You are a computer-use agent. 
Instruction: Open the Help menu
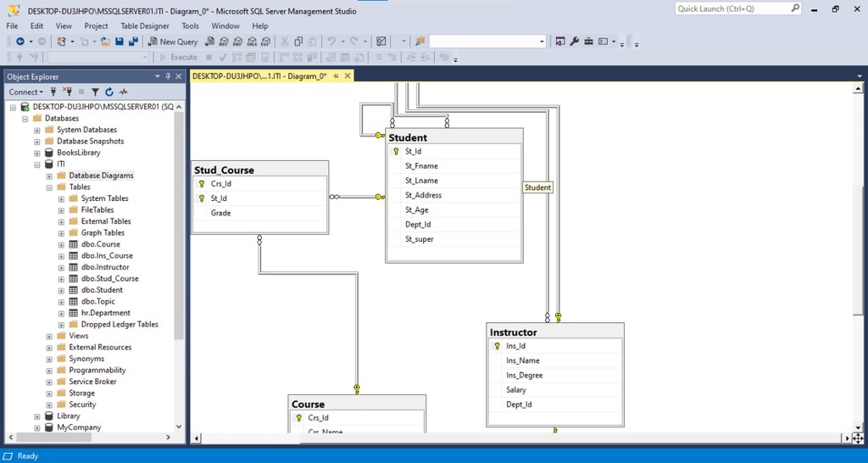click(260, 26)
